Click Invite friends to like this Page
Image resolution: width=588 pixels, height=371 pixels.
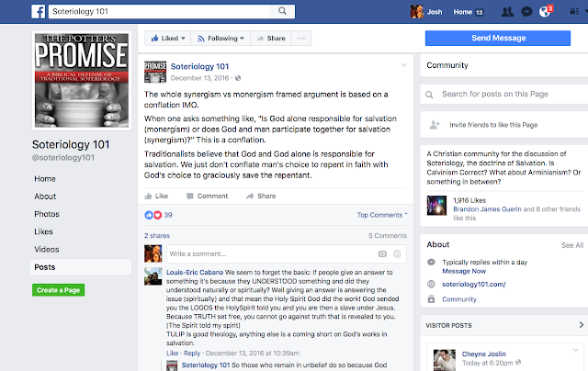[x=493, y=125]
